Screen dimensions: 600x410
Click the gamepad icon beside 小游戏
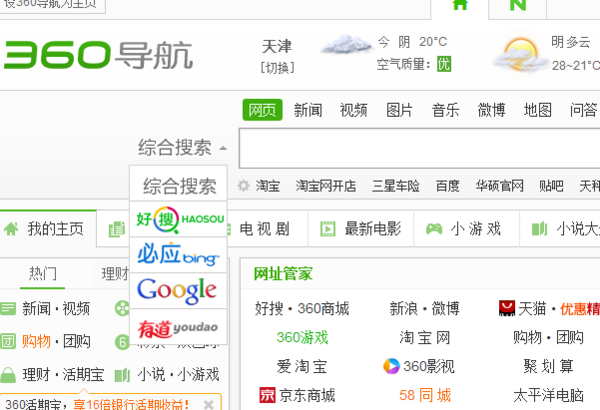(x=434, y=229)
